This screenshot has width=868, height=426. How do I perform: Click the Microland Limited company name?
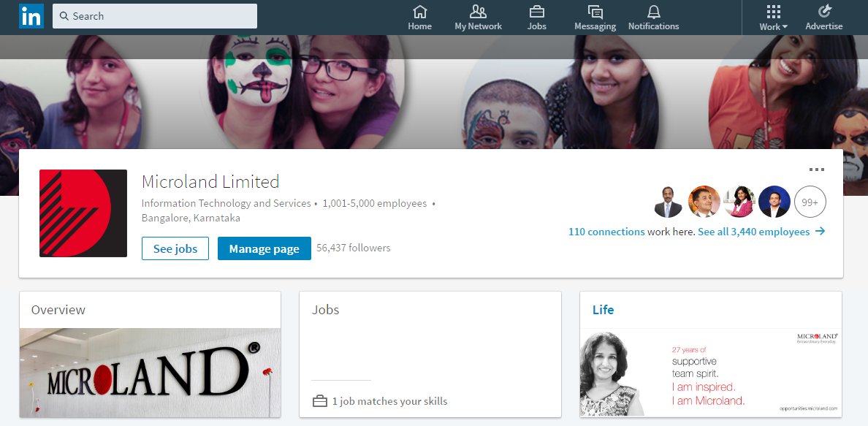(210, 182)
